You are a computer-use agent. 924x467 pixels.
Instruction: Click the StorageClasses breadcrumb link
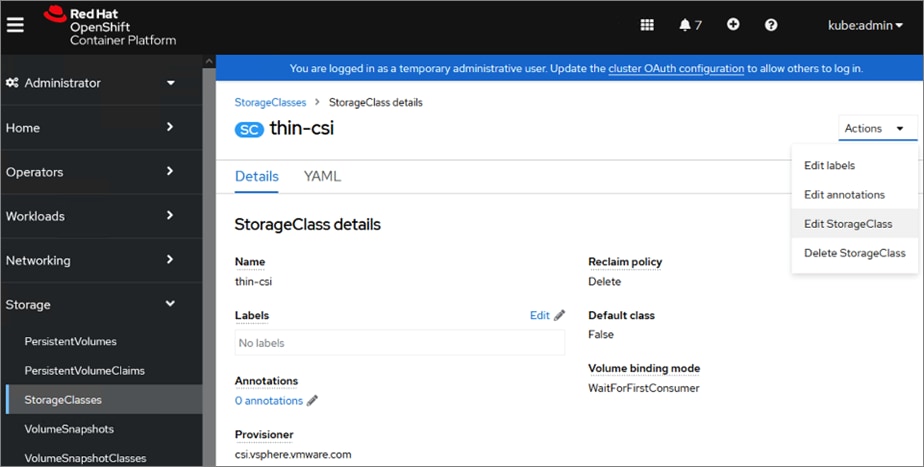(270, 102)
